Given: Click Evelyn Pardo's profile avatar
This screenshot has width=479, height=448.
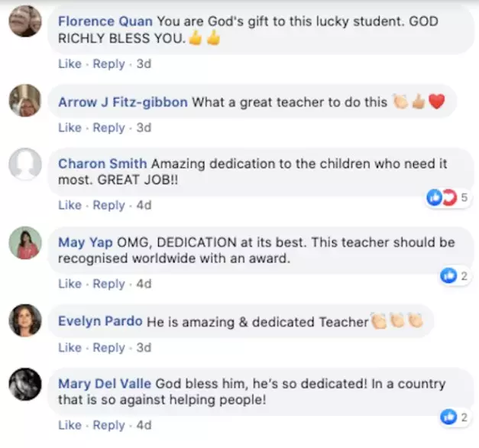Looking at the screenshot, I should [x=25, y=320].
